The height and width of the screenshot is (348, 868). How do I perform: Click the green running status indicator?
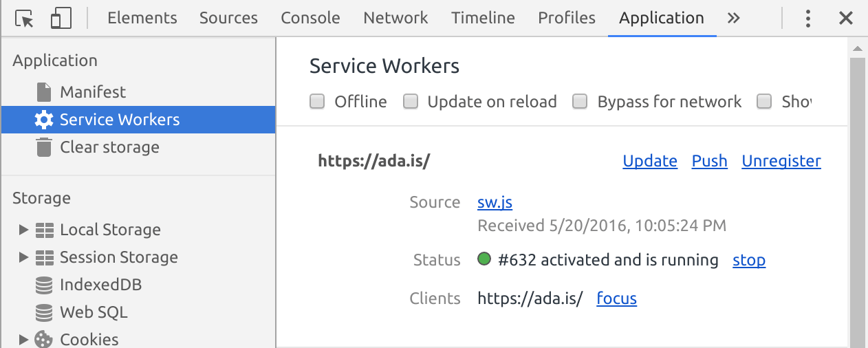(484, 260)
